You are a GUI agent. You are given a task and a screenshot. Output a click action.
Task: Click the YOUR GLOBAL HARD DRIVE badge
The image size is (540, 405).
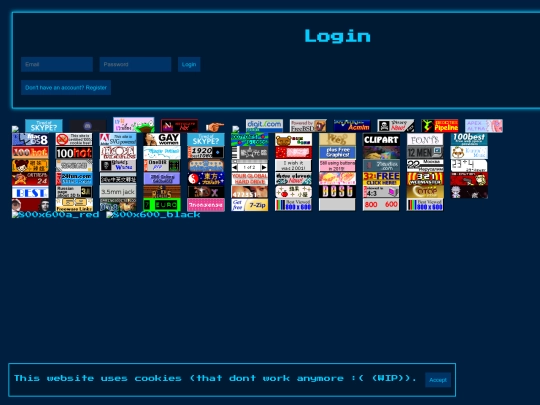[250, 179]
